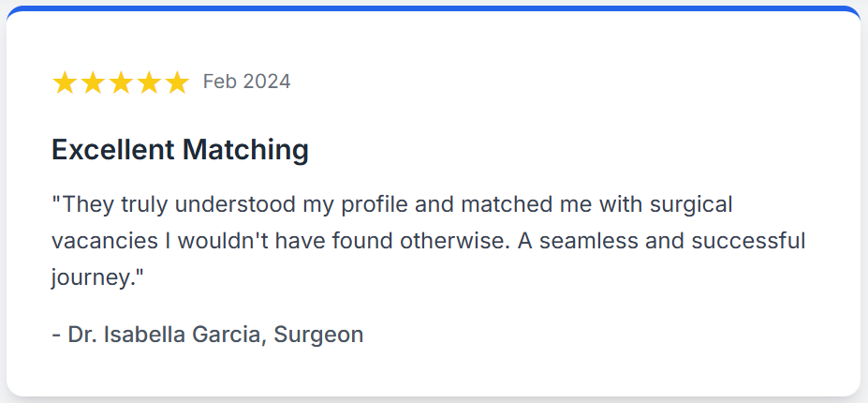Click the first yellow rating star
868x403 pixels.
coord(65,82)
